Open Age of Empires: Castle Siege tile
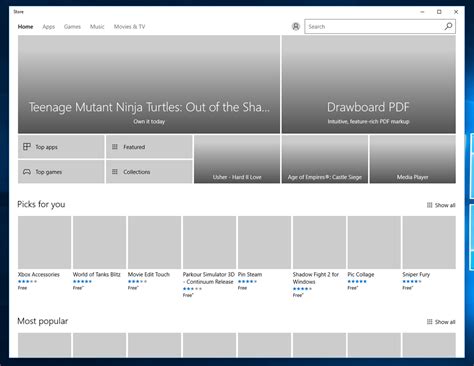474x366 pixels. 325,159
